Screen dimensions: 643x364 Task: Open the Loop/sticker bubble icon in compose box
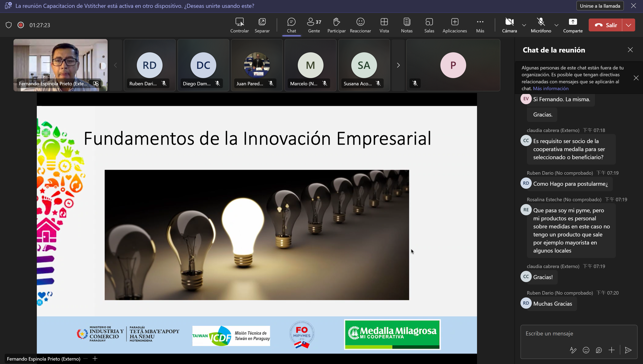click(599, 350)
